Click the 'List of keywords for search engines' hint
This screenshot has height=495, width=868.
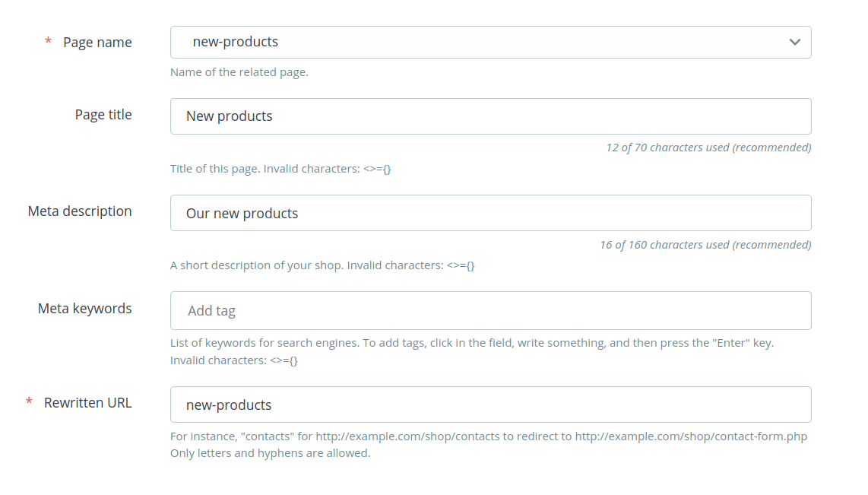tap(472, 351)
